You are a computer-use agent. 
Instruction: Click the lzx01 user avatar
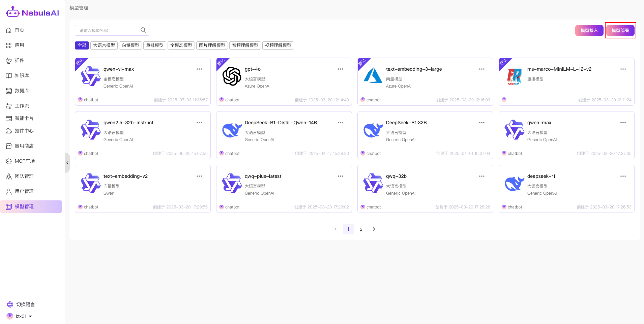click(x=10, y=316)
